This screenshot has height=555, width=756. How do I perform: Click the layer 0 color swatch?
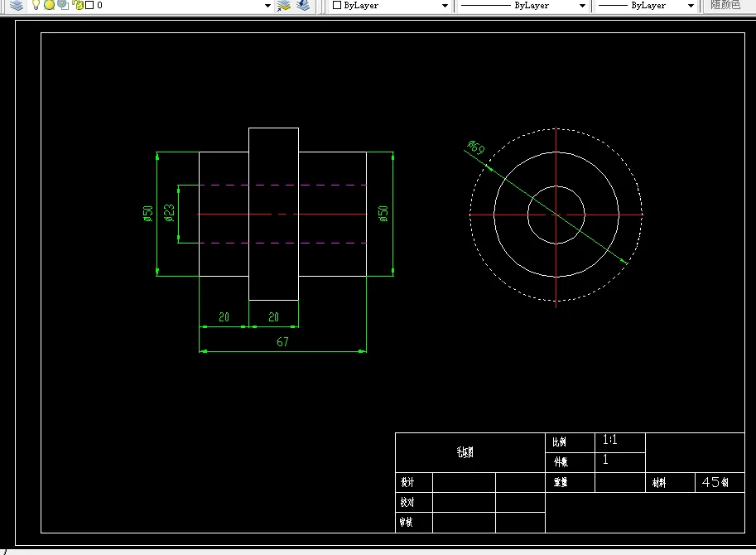(x=89, y=5)
